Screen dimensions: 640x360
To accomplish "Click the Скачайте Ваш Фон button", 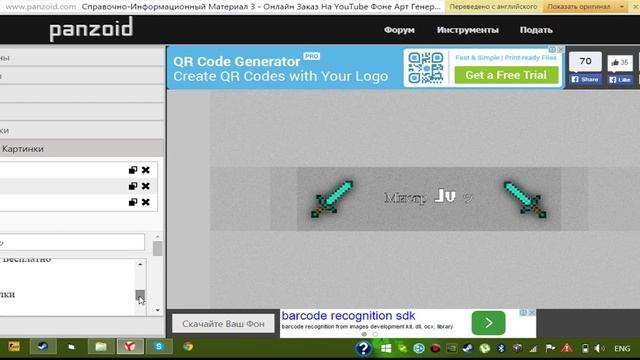I will coord(223,324).
